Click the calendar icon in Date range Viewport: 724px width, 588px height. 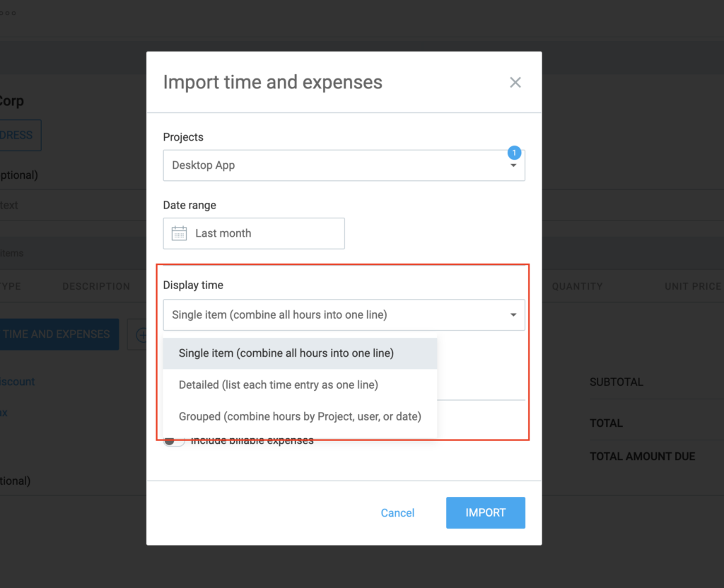coord(180,233)
